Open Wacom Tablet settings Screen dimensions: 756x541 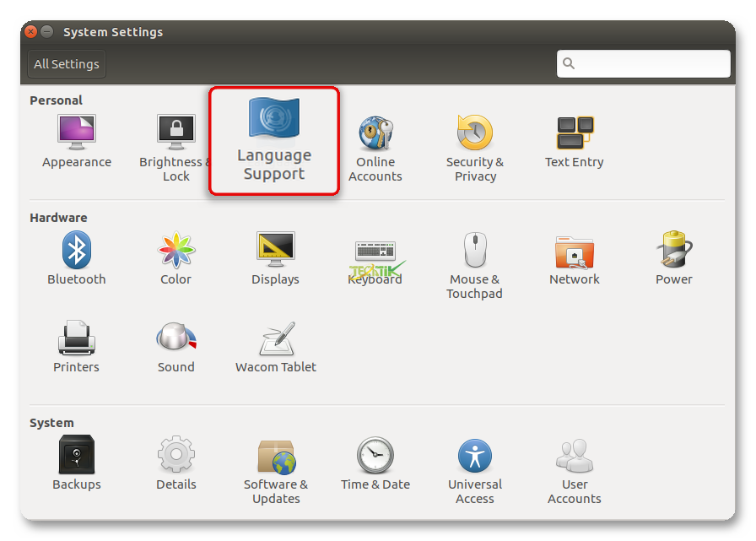coord(276,338)
